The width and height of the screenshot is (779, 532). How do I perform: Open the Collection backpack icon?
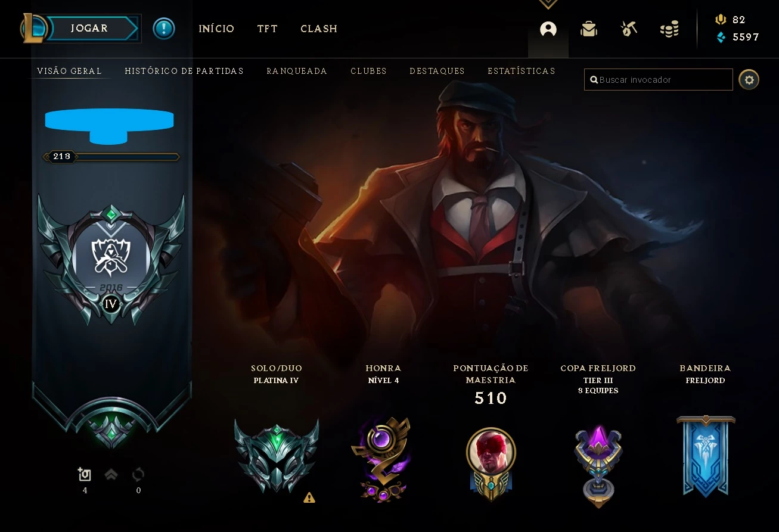[589, 29]
